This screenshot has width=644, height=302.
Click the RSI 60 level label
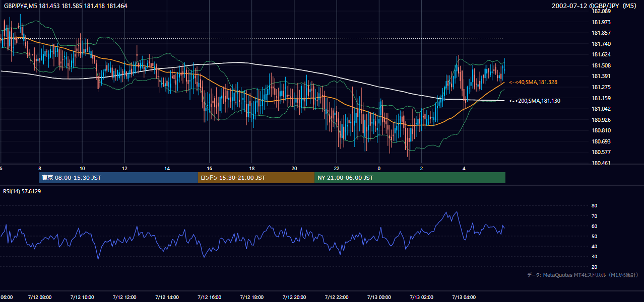coord(594,226)
